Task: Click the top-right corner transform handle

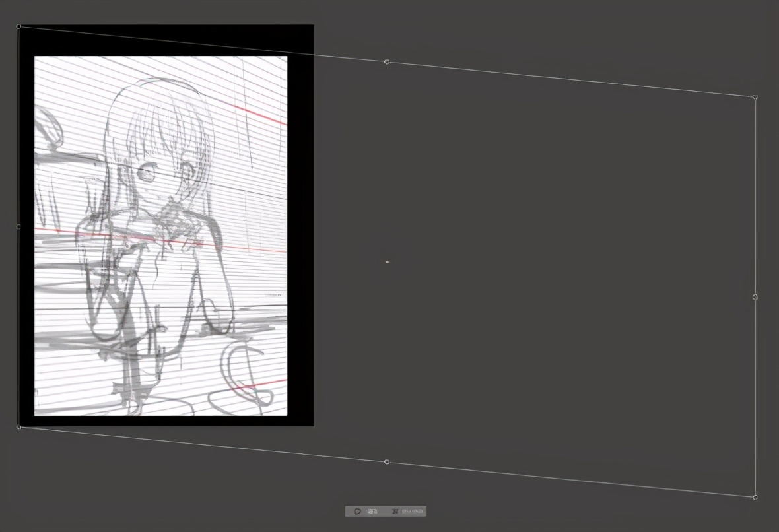Action: click(x=755, y=98)
